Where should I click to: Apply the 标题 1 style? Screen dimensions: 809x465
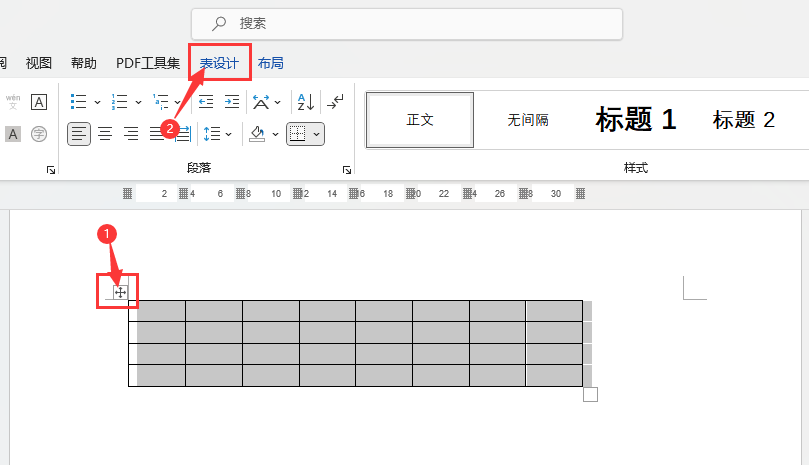[636, 120]
